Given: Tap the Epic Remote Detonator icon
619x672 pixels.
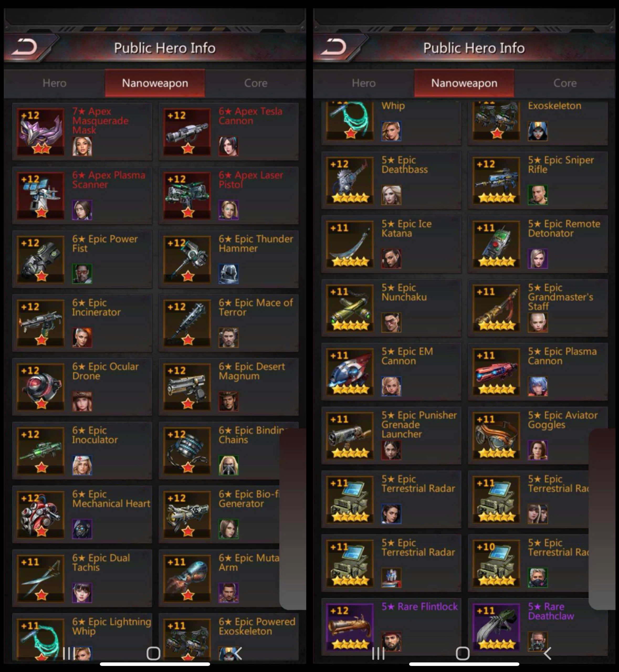Looking at the screenshot, I should pyautogui.click(x=496, y=244).
